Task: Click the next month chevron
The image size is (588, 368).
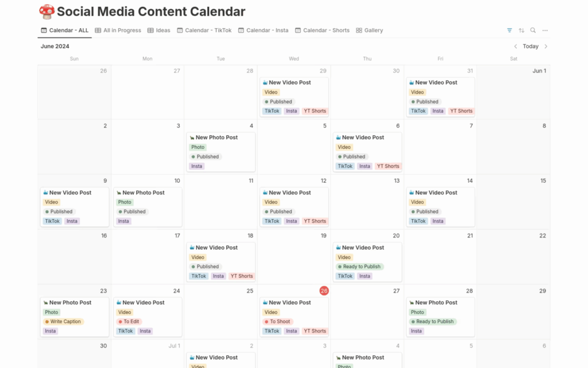Action: pyautogui.click(x=545, y=46)
